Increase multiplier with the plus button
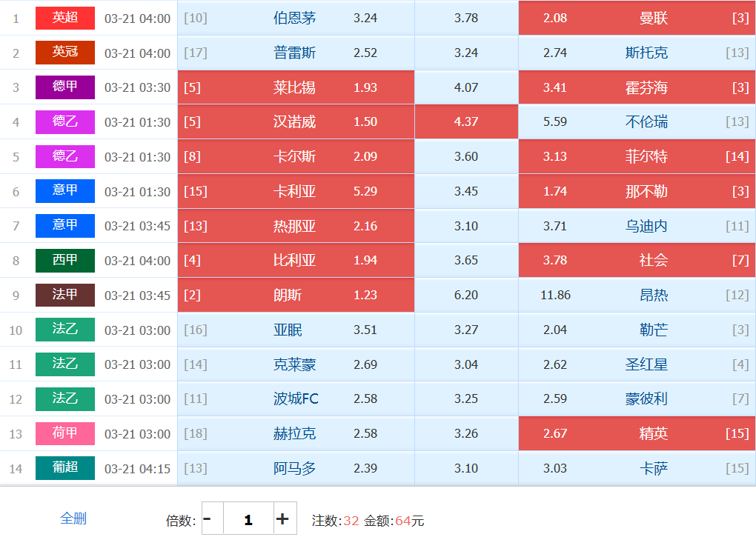Screen dimensions: 756x537 tap(282, 519)
